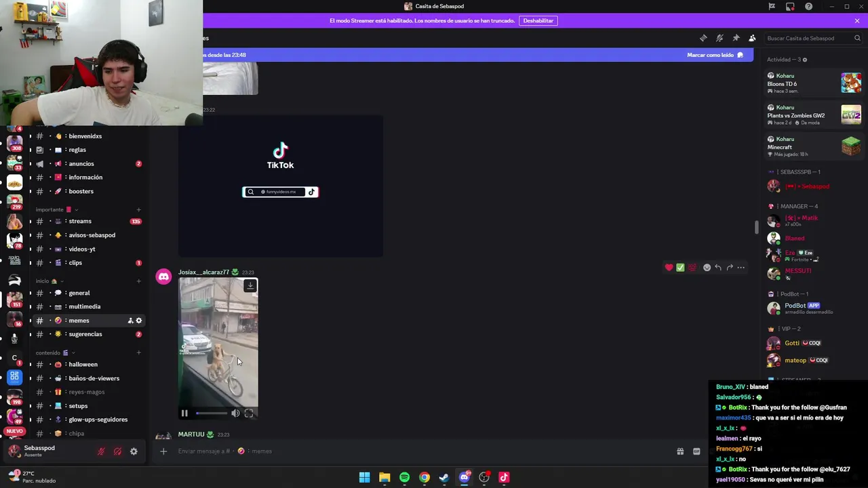Open user settings gear icon
The width and height of the screenshot is (868, 488).
point(134,451)
